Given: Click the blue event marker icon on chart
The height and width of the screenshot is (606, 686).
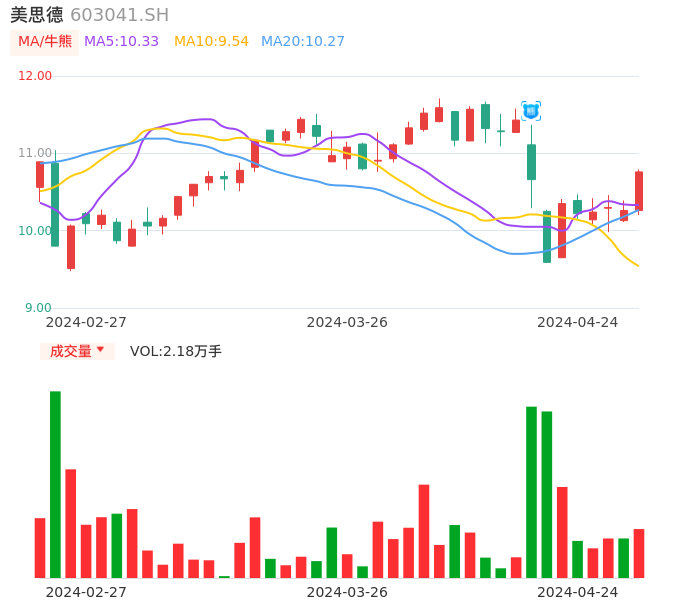Looking at the screenshot, I should click(x=531, y=111).
